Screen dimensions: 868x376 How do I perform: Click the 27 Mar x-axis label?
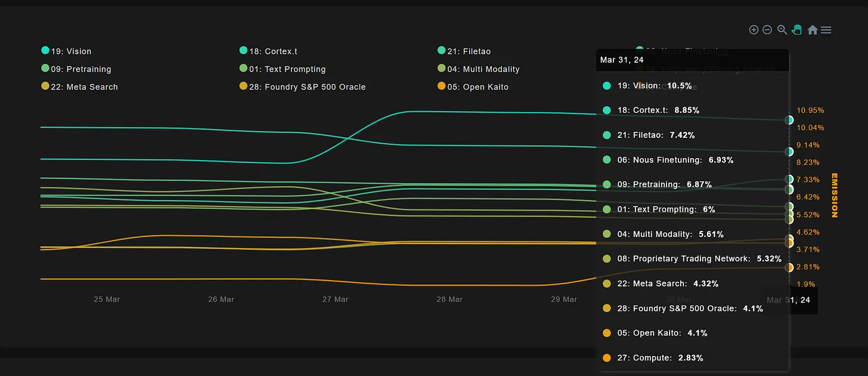click(335, 299)
